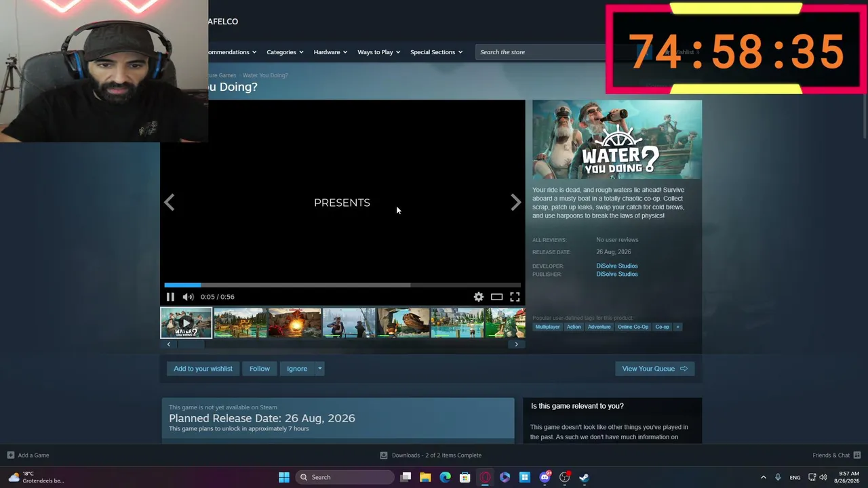Click the Water You Doing? breadcrumb link
Screen dimensions: 868x488
point(265,75)
